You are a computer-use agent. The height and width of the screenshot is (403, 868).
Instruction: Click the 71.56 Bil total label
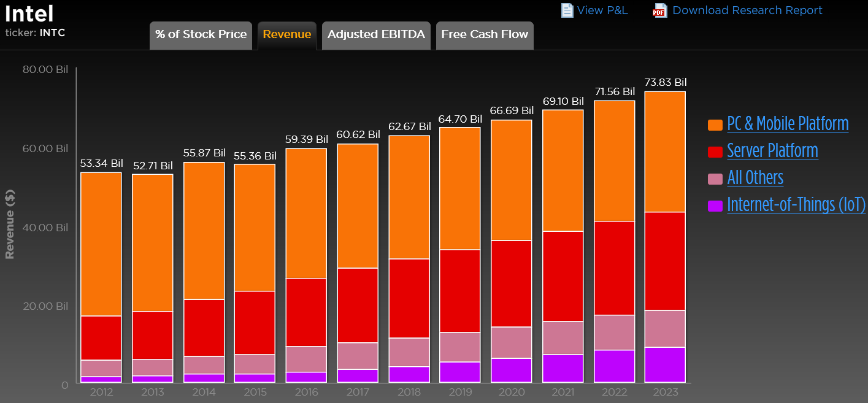[x=615, y=92]
